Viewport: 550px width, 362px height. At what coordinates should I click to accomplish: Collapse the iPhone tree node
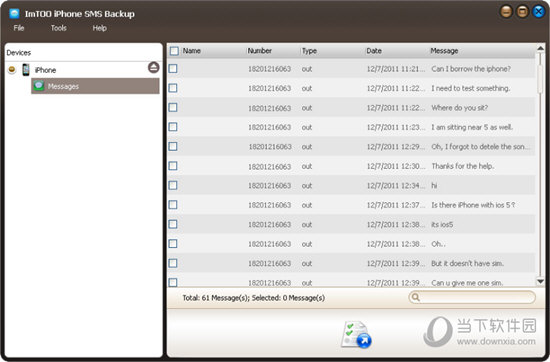[12, 69]
